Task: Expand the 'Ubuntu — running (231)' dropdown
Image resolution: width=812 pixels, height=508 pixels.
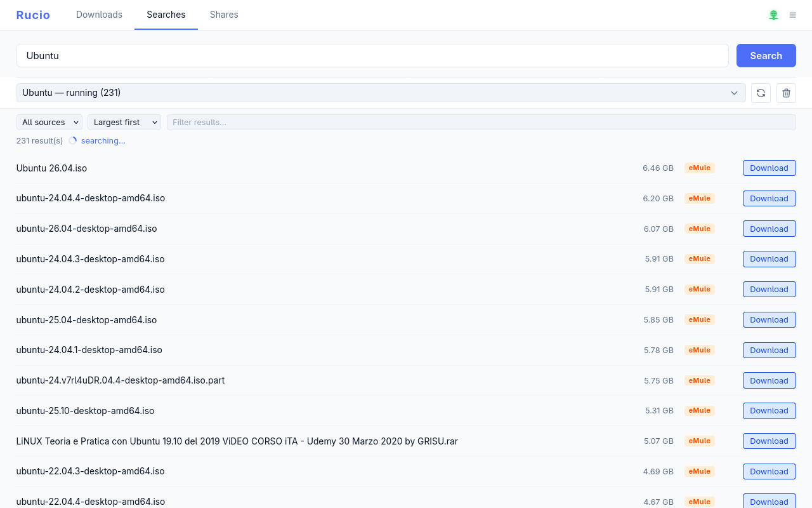Action: click(x=381, y=93)
